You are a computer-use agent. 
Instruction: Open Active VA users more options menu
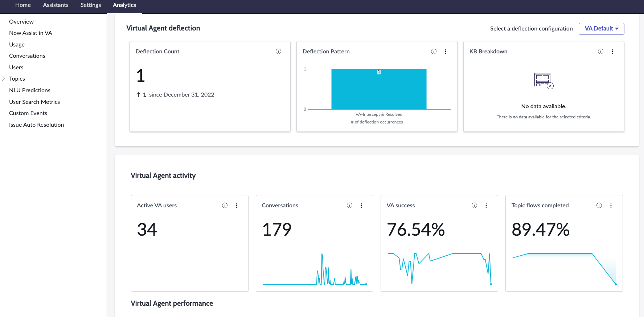tap(237, 206)
